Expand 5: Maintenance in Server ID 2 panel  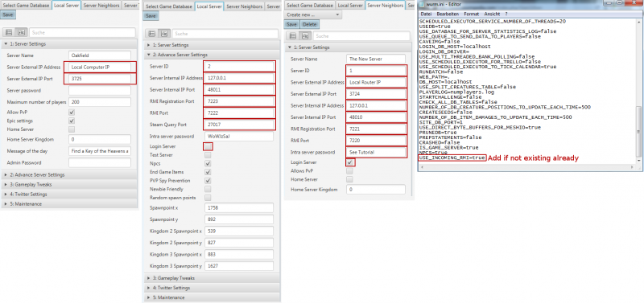pyautogui.click(x=212, y=297)
